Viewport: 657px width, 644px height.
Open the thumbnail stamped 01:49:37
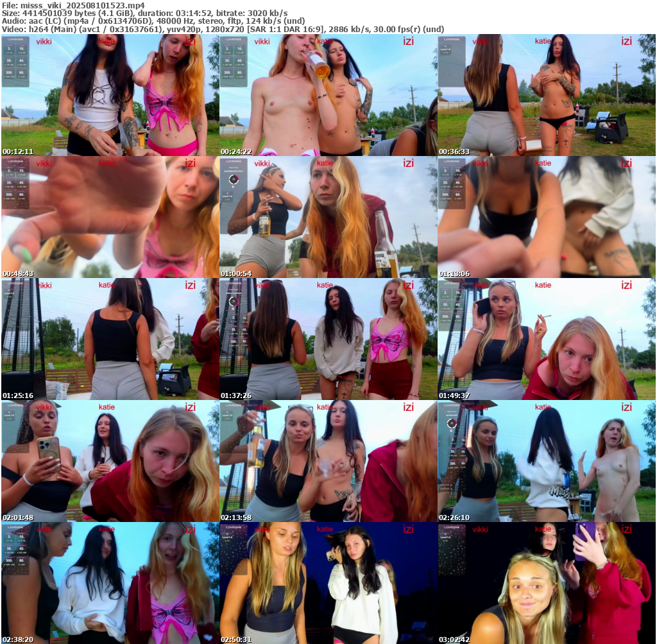coord(547,339)
